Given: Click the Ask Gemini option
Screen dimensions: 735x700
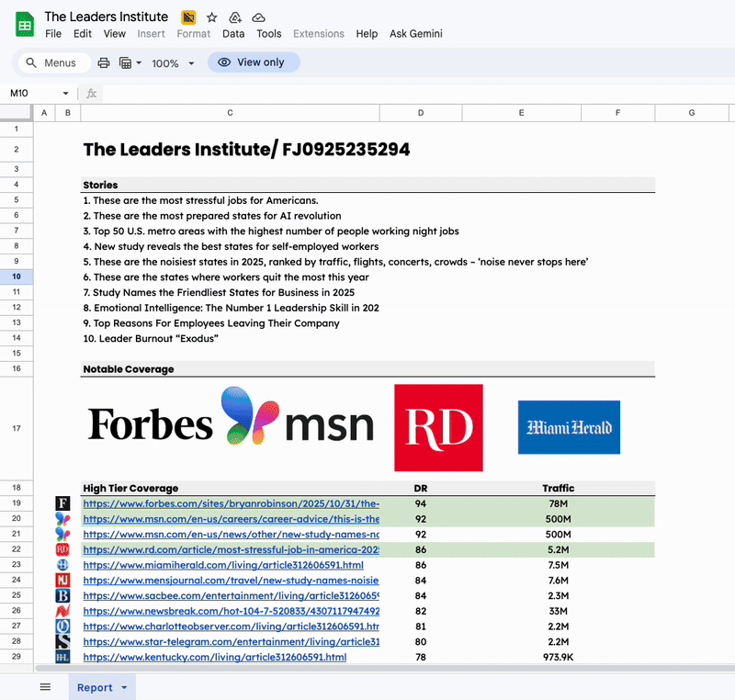Looking at the screenshot, I should (415, 33).
